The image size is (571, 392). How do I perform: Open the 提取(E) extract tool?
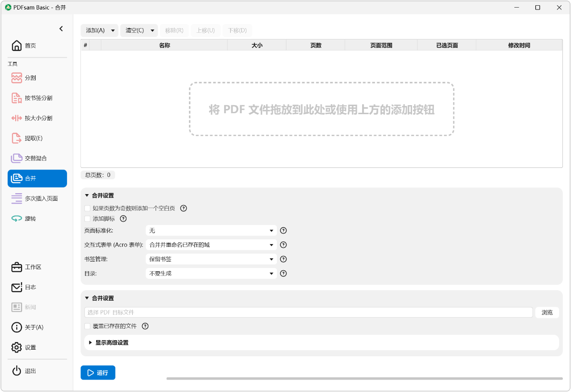coord(37,138)
